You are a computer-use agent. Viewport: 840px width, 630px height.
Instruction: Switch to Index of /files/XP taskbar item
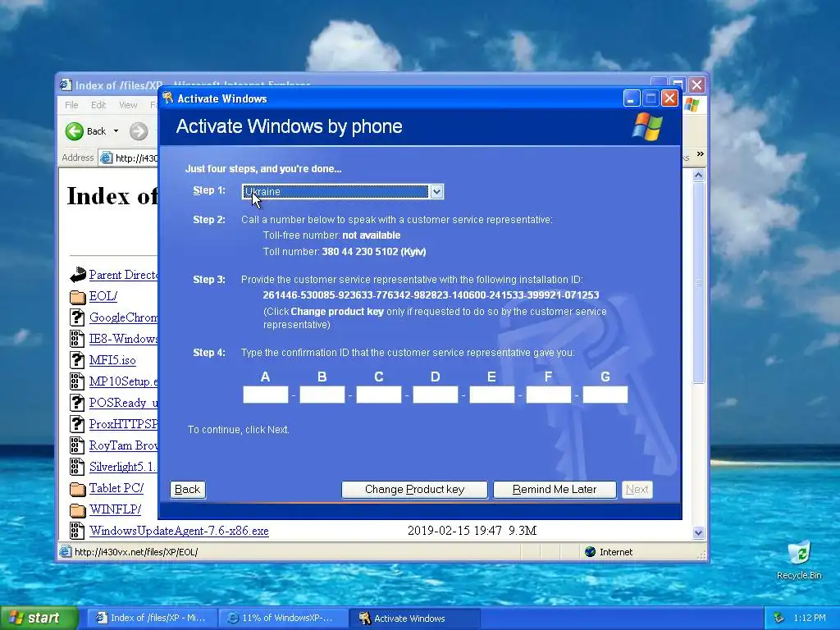click(x=152, y=618)
